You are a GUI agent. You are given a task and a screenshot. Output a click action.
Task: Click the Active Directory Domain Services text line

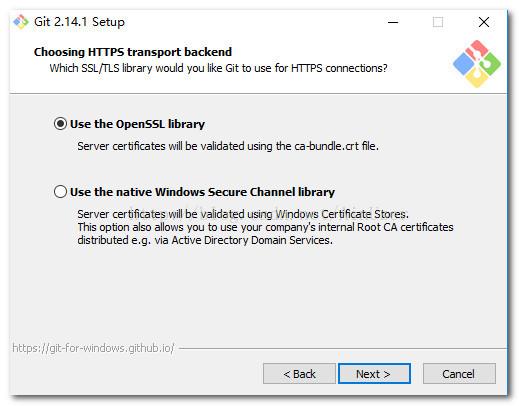point(205,240)
